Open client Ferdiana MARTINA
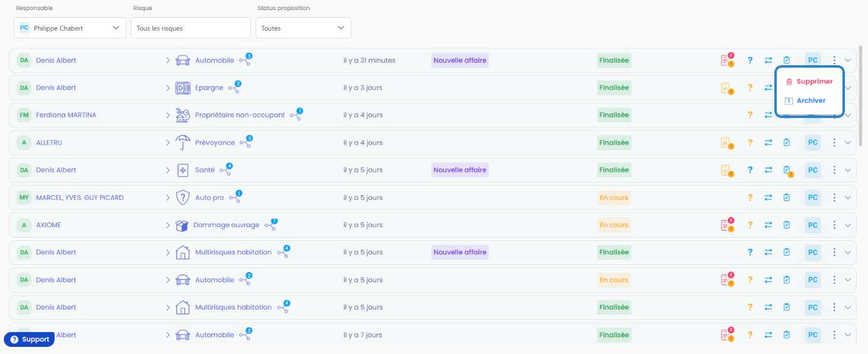This screenshot has height=354, width=868. (x=66, y=115)
